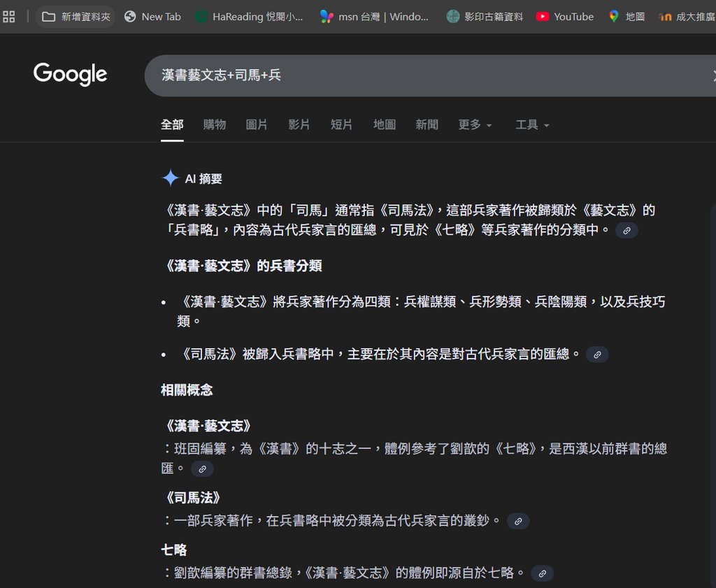The height and width of the screenshot is (588, 716).
Task: Open the 地圖 Google Maps bookmark
Action: point(626,16)
